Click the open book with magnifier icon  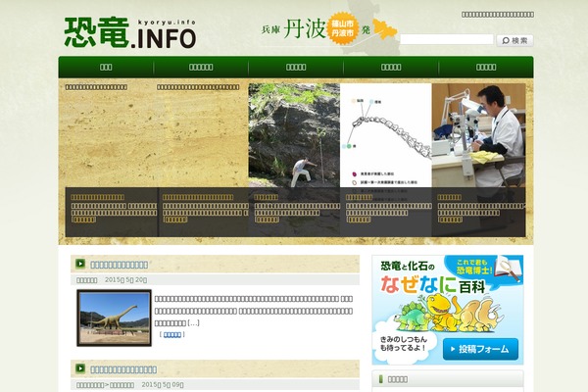[x=508, y=269]
